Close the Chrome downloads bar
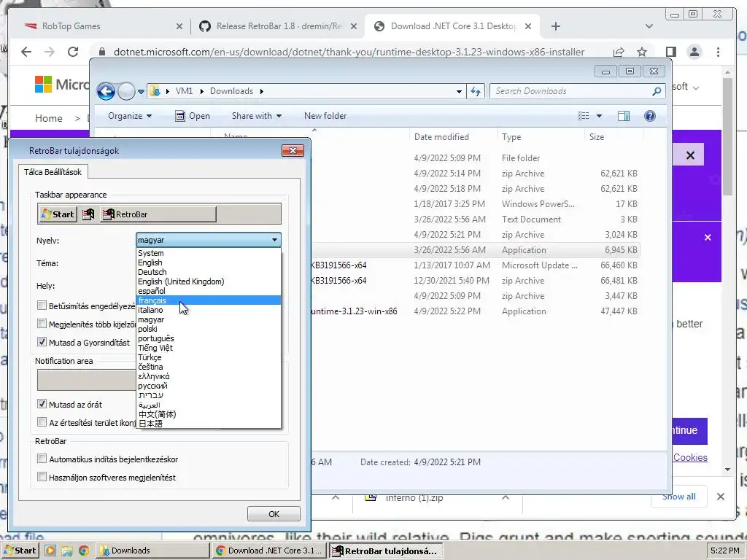This screenshot has width=747, height=560. pos(720,497)
